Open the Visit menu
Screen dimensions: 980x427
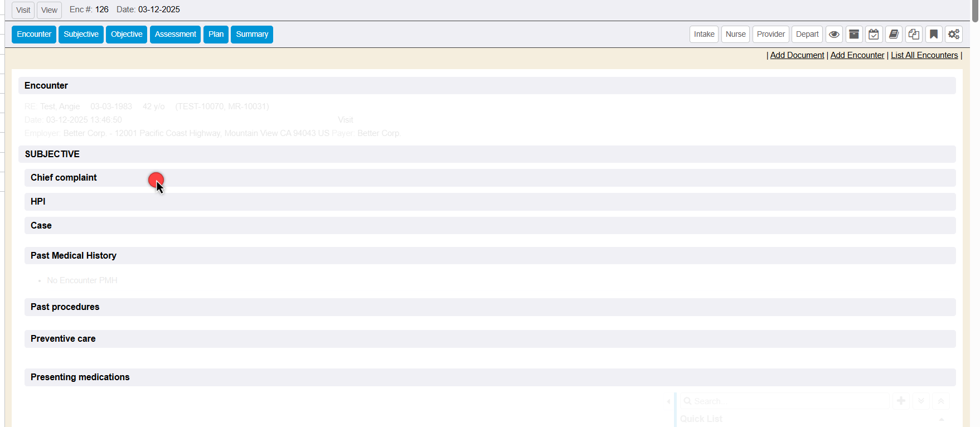(23, 10)
